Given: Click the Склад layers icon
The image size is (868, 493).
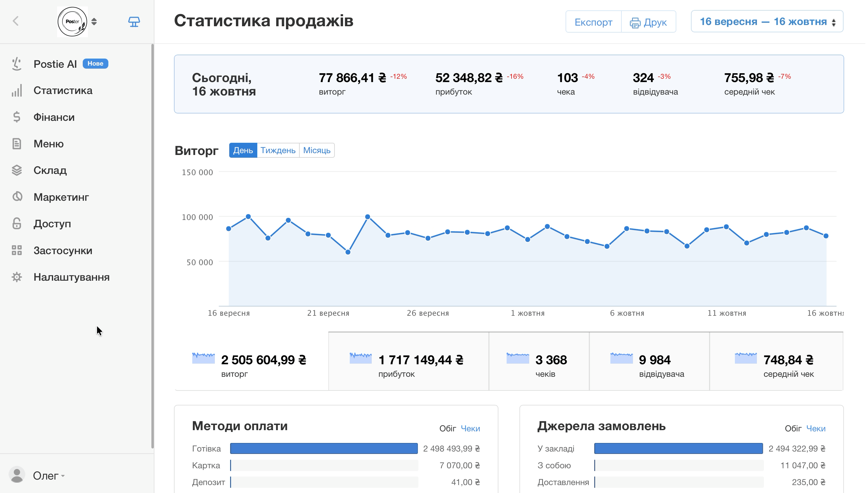Looking at the screenshot, I should 16,170.
